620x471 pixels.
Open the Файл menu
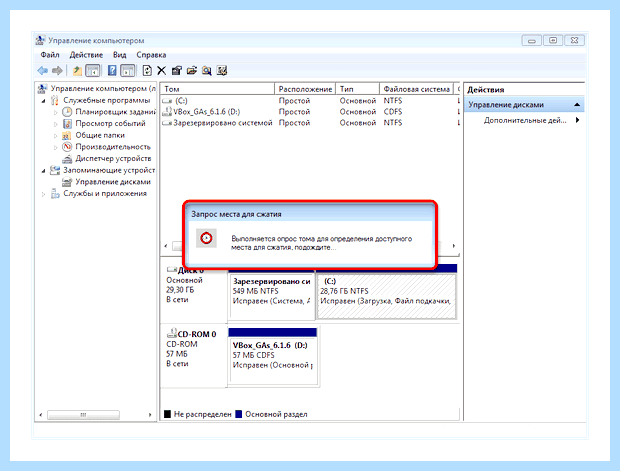(50, 55)
